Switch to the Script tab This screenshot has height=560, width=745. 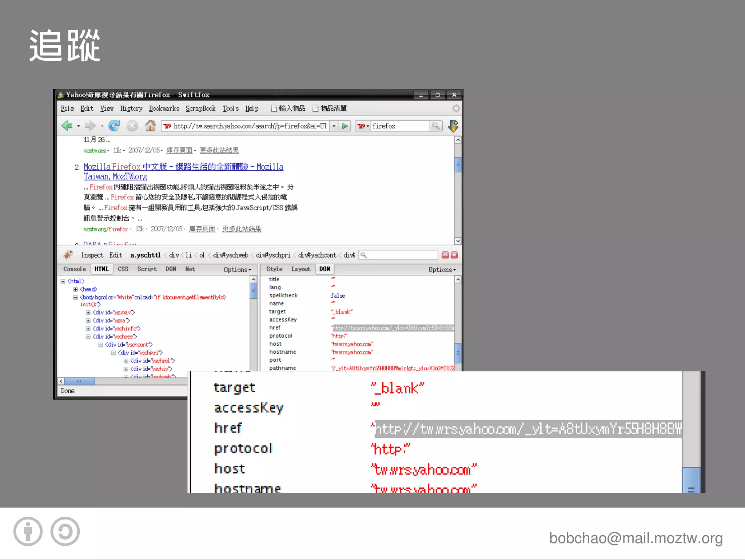pos(147,269)
